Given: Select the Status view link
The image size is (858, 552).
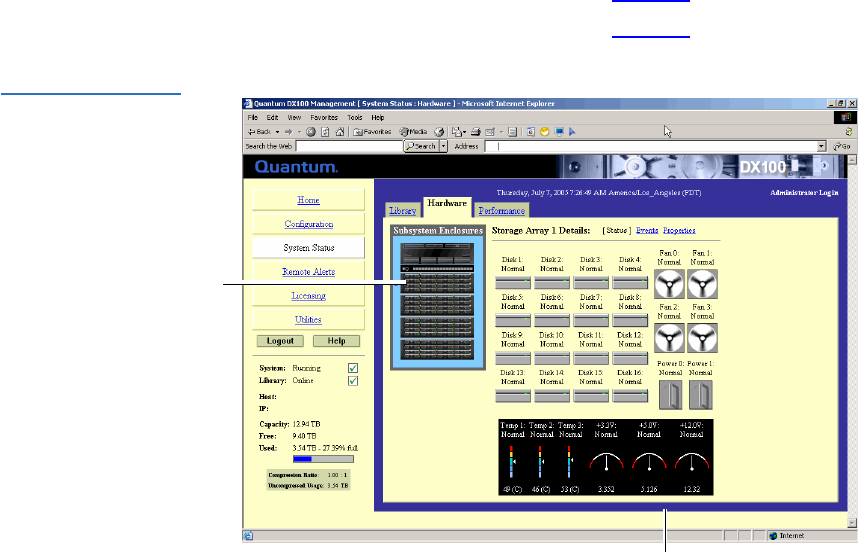Looking at the screenshot, I should [x=617, y=231].
